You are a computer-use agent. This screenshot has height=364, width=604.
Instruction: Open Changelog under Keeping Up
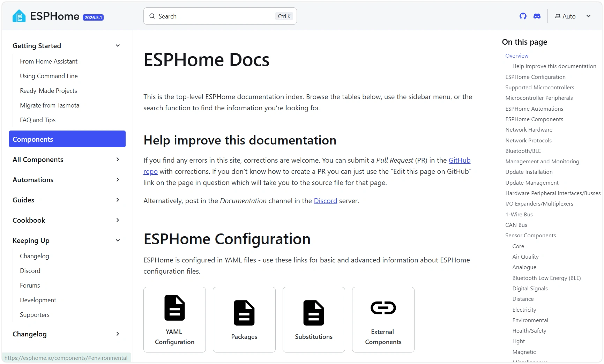35,256
